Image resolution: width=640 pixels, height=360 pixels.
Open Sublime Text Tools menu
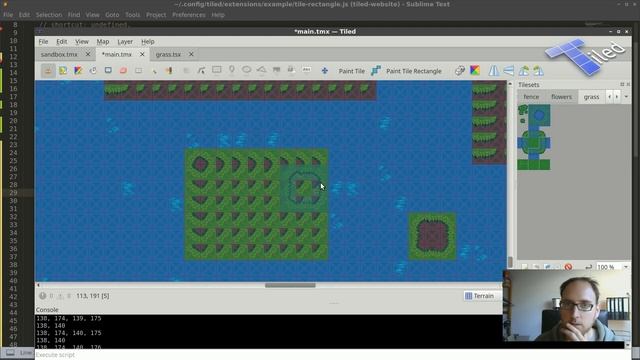(x=132, y=15)
